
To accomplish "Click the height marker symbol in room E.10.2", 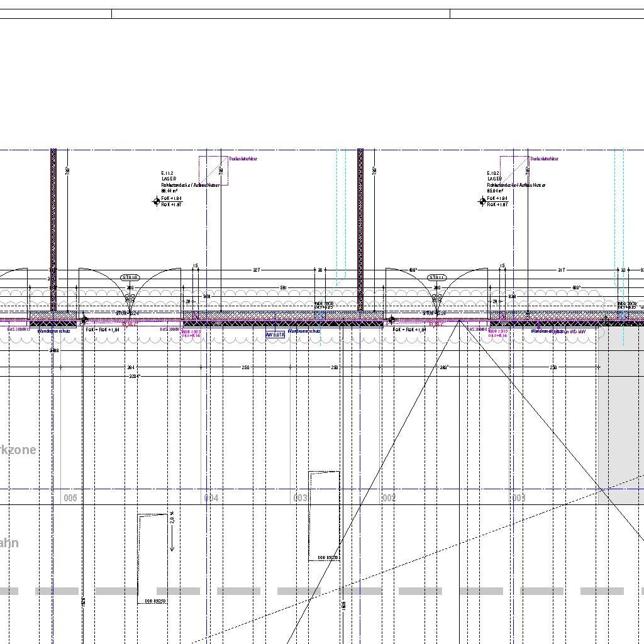I will [x=482, y=201].
